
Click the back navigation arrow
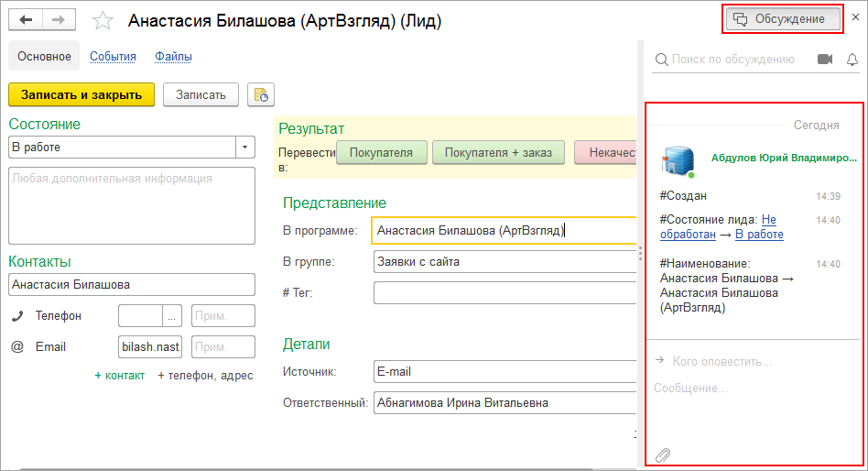pos(27,19)
